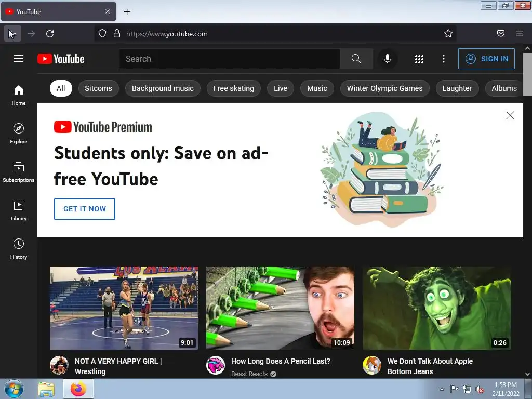Click Firefox taskbar icon

click(x=78, y=389)
